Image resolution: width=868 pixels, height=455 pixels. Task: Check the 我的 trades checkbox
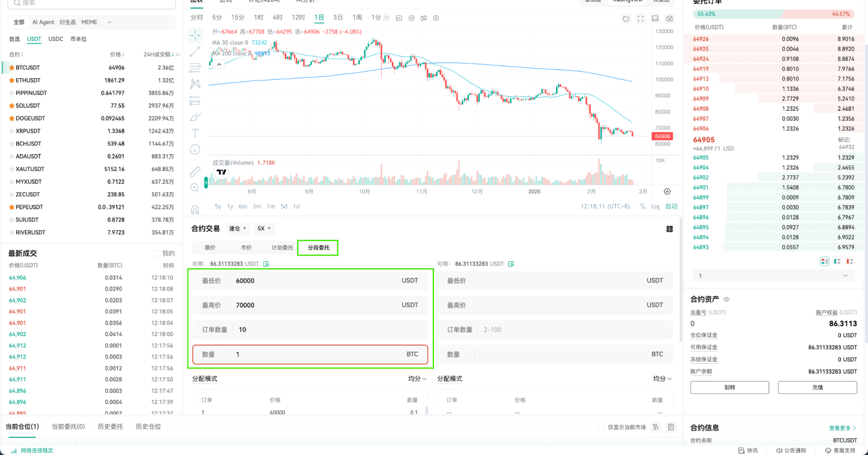[157, 254]
